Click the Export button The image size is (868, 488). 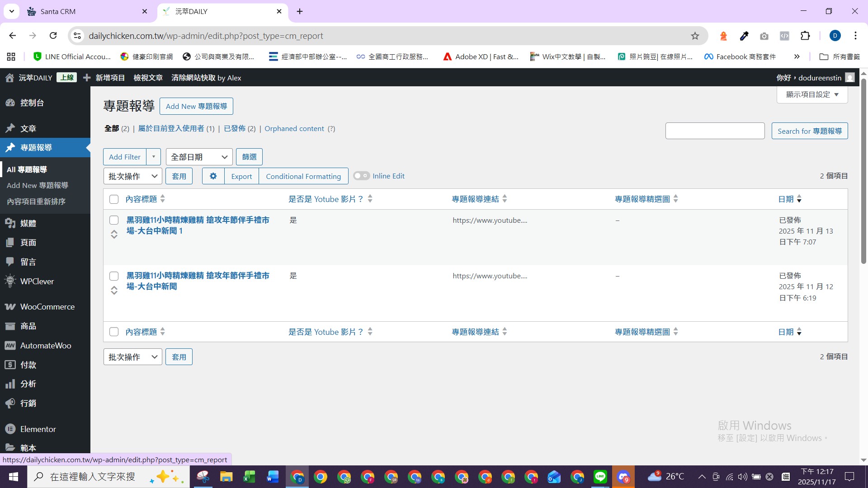click(x=241, y=176)
